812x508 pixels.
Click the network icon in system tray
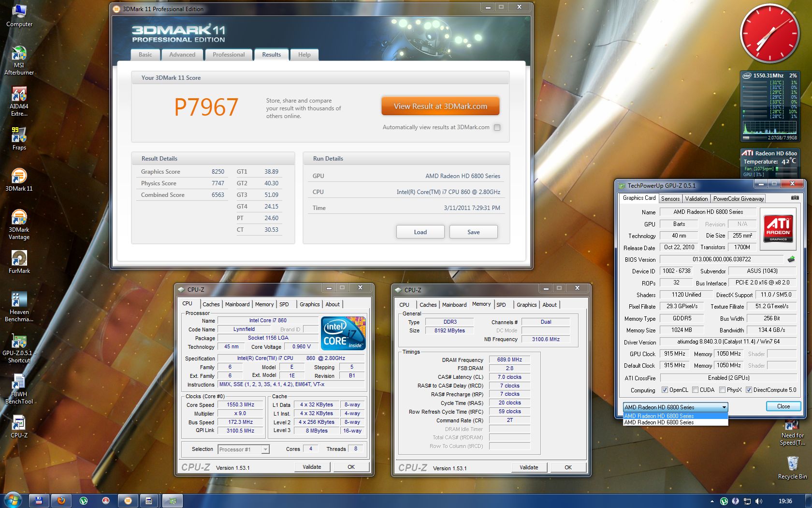tap(747, 501)
